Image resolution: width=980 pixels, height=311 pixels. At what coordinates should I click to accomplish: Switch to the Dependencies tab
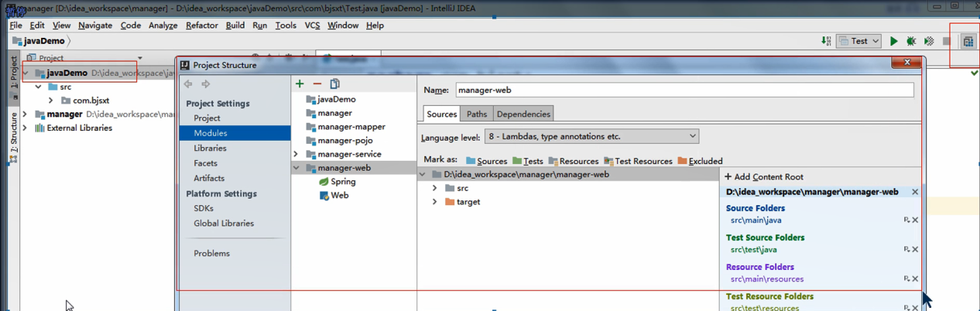click(523, 114)
